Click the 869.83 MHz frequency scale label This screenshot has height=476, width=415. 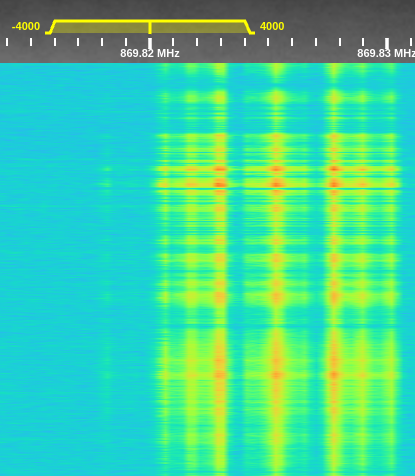(x=386, y=53)
